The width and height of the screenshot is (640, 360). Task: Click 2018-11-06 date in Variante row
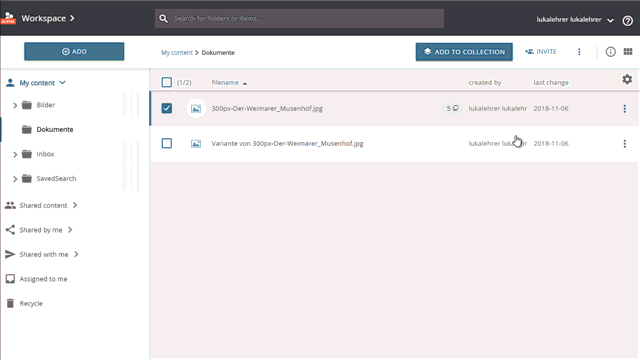coord(551,144)
